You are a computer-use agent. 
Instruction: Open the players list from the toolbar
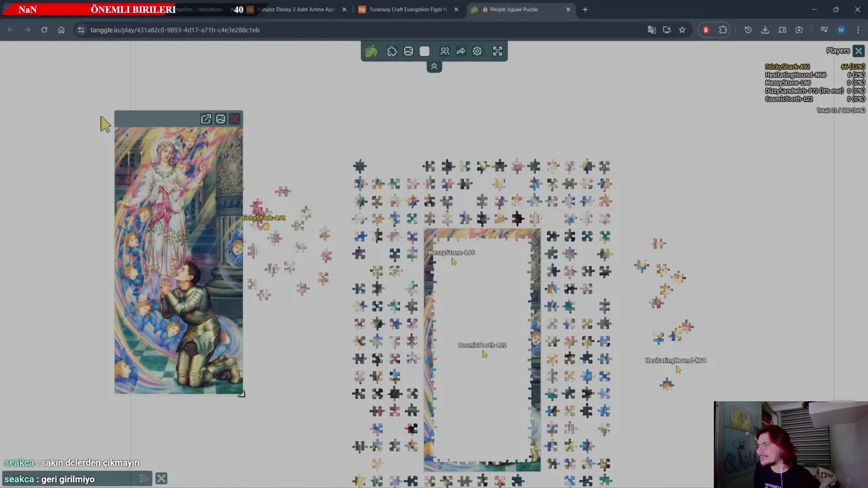445,52
